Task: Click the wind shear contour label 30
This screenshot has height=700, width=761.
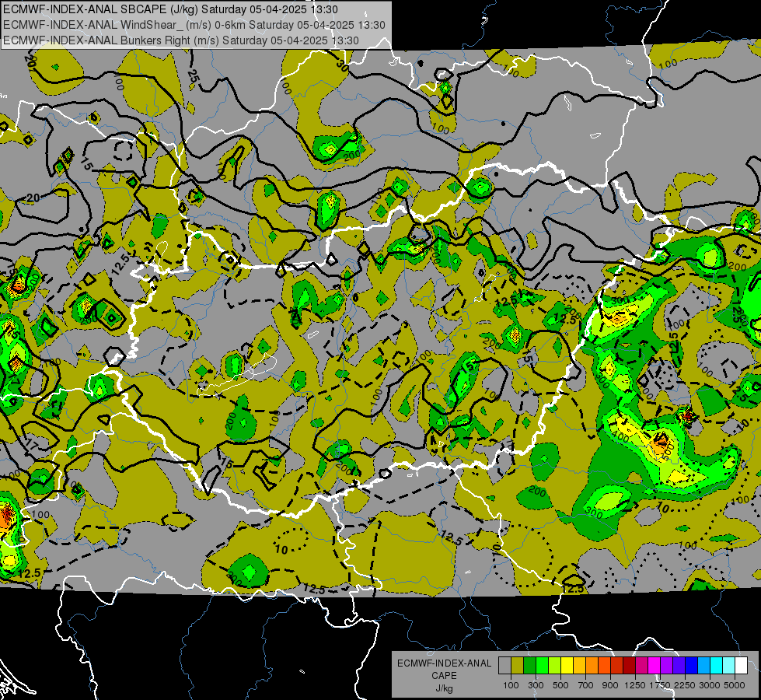Action: coord(342,65)
